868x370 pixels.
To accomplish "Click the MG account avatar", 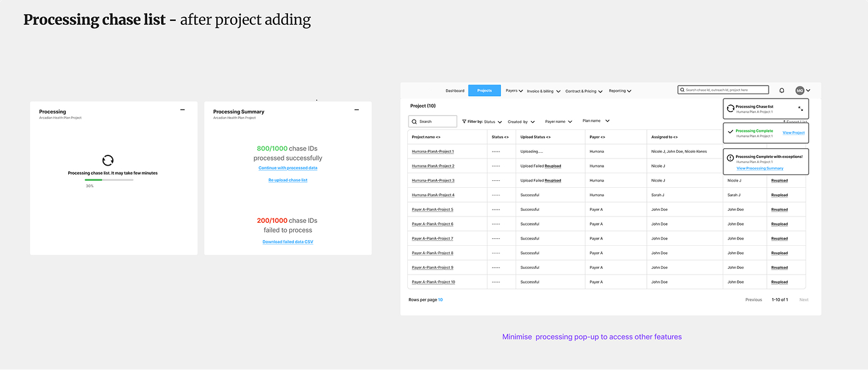I will (x=799, y=90).
